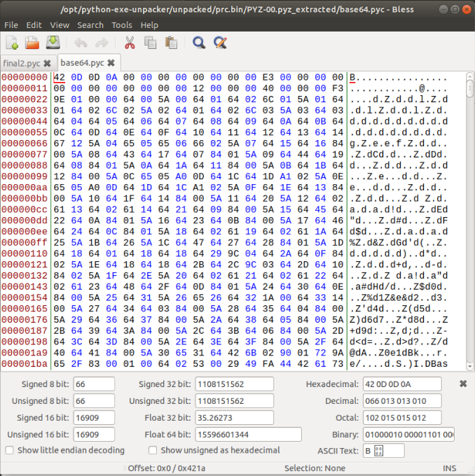Close the conversion table panel
Screen dimensions: 475x476
point(463,384)
